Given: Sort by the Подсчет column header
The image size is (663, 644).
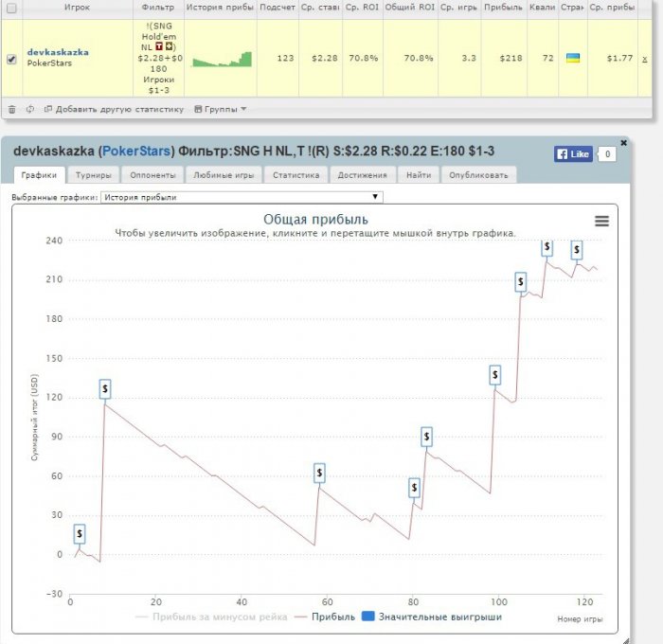Looking at the screenshot, I should point(278,8).
